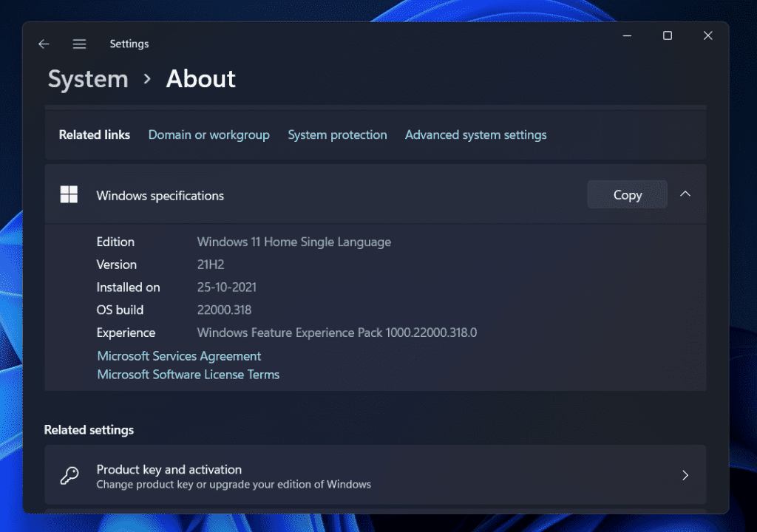757x532 pixels.
Task: Select System in the breadcrumb
Action: tap(87, 79)
